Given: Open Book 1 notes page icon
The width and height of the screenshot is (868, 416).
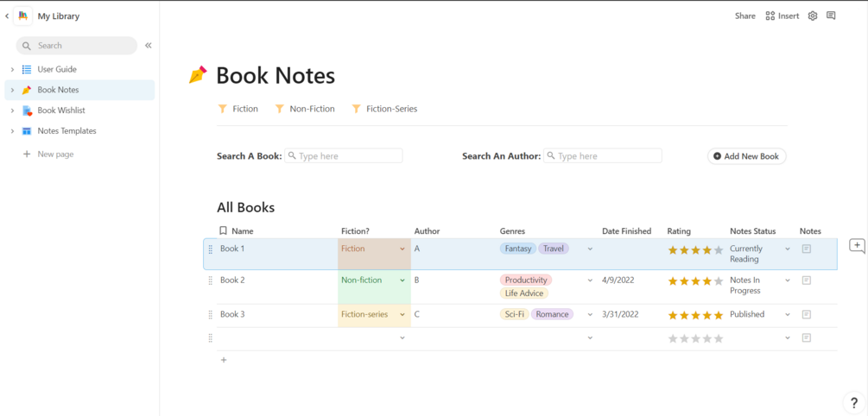Looking at the screenshot, I should [807, 249].
